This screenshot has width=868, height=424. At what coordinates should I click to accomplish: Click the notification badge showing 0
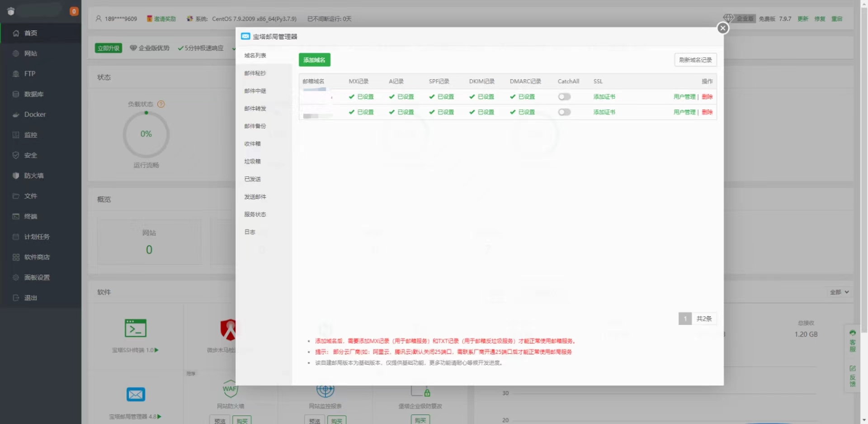(74, 11)
